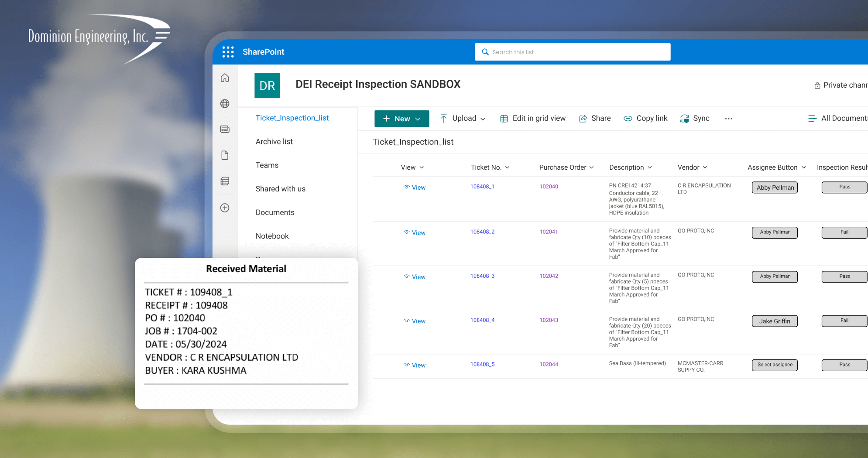Click the DEI Receipt Inspection SANDBOX title
Screen dimensions: 868x458
click(x=378, y=84)
